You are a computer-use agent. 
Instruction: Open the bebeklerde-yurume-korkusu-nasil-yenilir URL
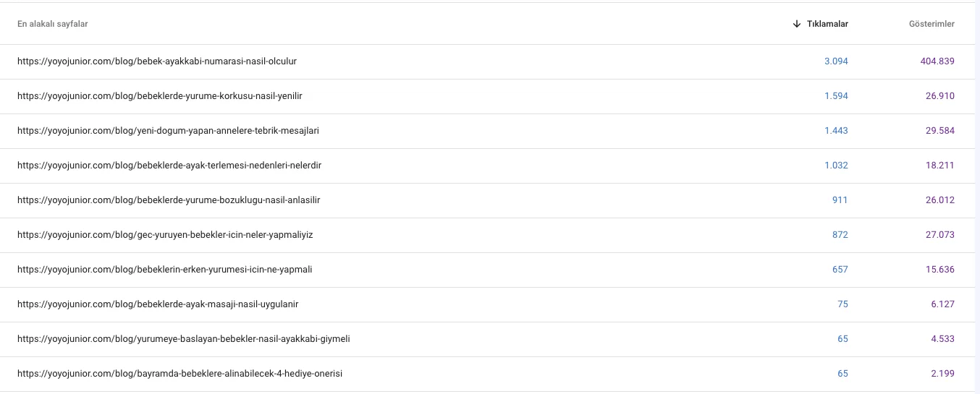(159, 96)
